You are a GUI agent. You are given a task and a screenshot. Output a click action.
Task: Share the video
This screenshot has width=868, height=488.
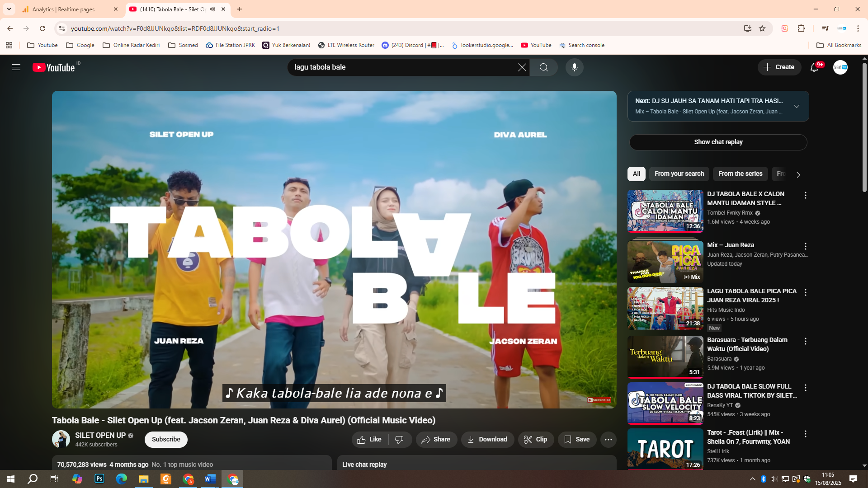(436, 440)
